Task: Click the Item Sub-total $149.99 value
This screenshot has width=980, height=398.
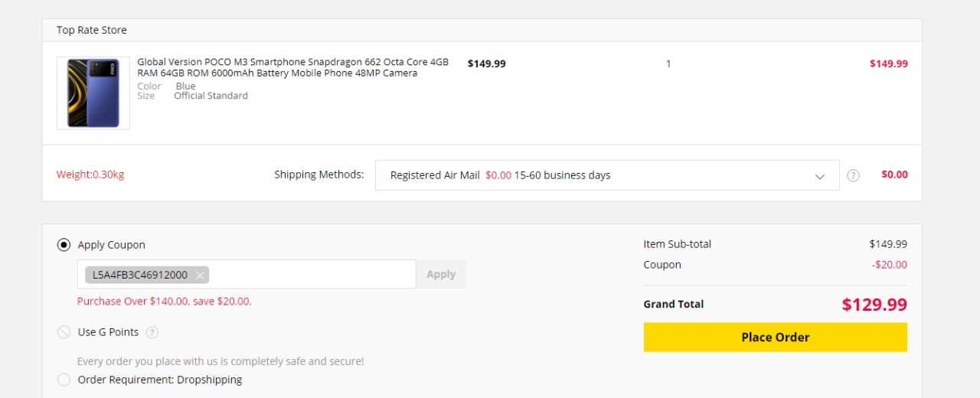Action: click(888, 244)
